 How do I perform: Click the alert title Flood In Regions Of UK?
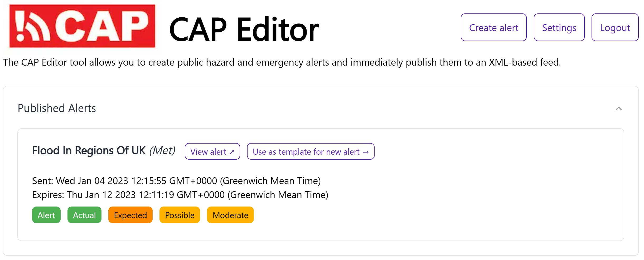click(89, 150)
